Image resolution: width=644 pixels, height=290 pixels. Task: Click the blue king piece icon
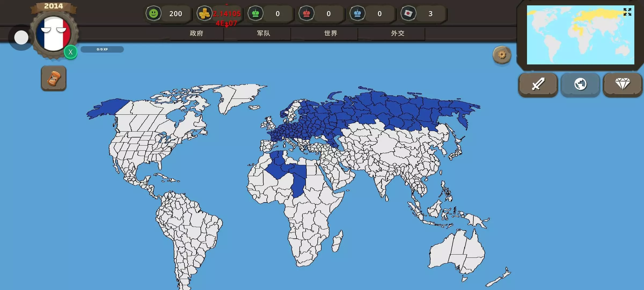point(357,13)
